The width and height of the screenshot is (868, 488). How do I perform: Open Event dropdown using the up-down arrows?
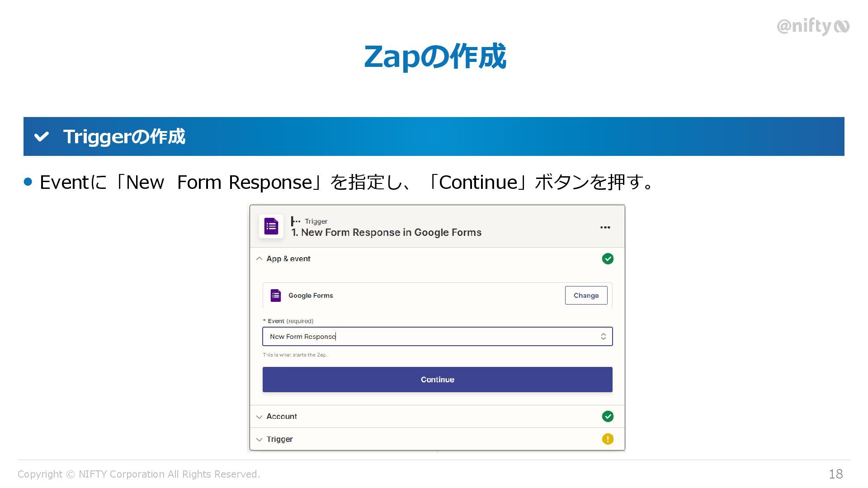603,337
